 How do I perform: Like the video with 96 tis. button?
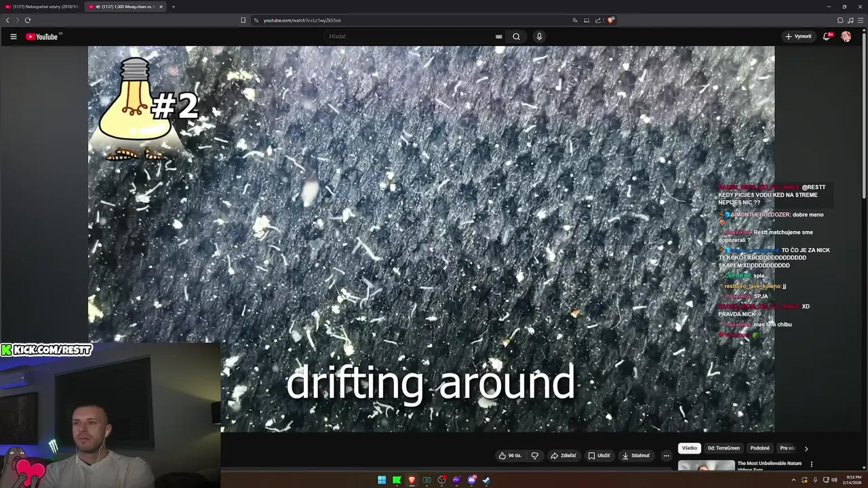[x=510, y=455]
